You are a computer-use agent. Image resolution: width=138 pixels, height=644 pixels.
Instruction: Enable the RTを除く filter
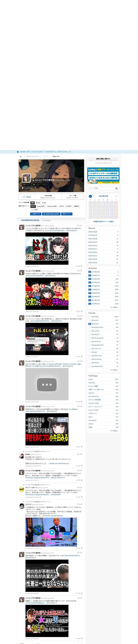[x=69, y=206]
